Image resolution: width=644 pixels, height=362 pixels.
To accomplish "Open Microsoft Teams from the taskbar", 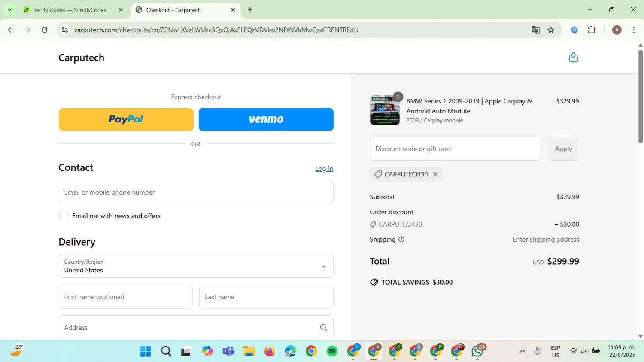I will [x=228, y=351].
